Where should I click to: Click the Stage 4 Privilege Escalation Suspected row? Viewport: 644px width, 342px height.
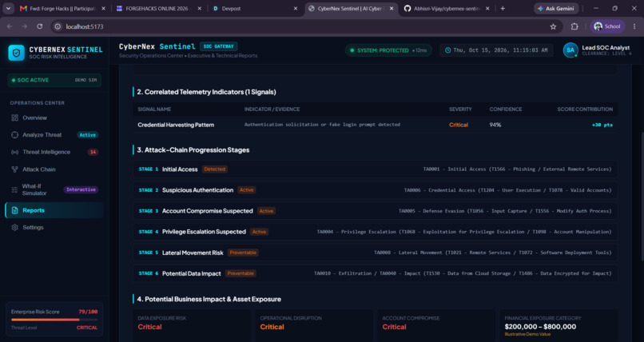(375, 232)
